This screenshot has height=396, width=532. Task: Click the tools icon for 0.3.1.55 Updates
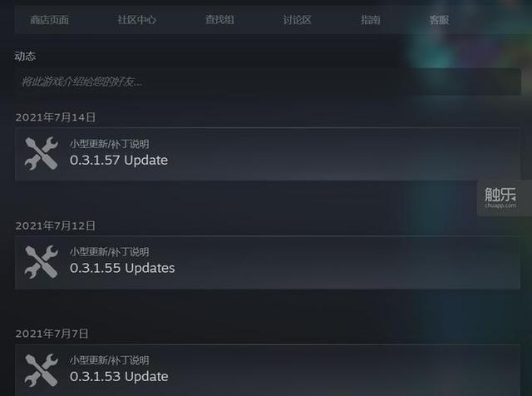click(42, 262)
